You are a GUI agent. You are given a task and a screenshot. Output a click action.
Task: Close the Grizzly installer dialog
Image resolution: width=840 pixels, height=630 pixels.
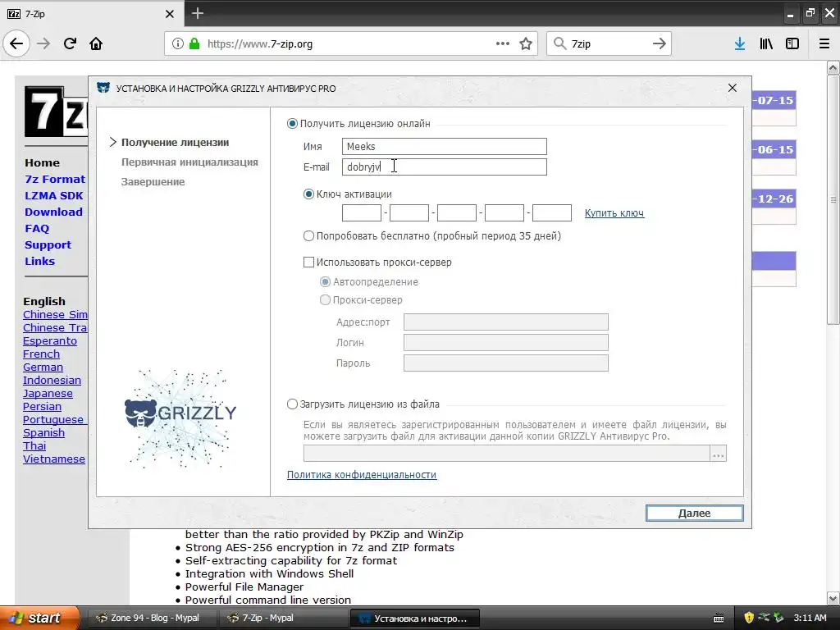click(733, 88)
